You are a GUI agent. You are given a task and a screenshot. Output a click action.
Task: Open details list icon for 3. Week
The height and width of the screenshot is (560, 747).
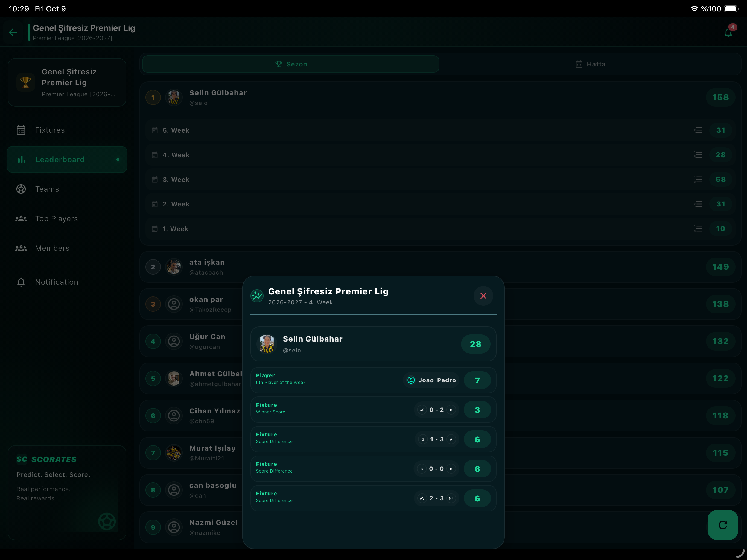click(x=698, y=180)
